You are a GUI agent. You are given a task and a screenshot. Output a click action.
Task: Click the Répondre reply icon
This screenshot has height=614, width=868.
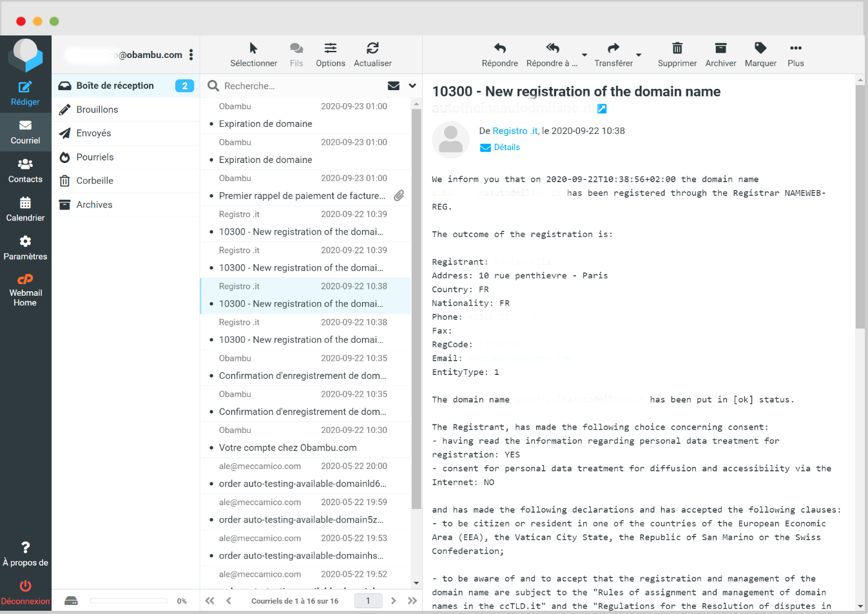(499, 48)
